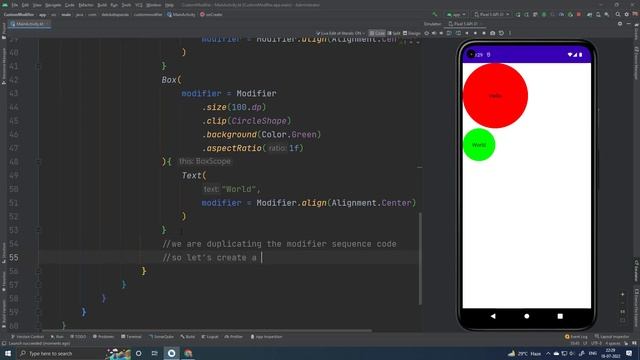This screenshot has width=640, height=360.
Task: Open the Refactor menu
Action: [x=86, y=5]
